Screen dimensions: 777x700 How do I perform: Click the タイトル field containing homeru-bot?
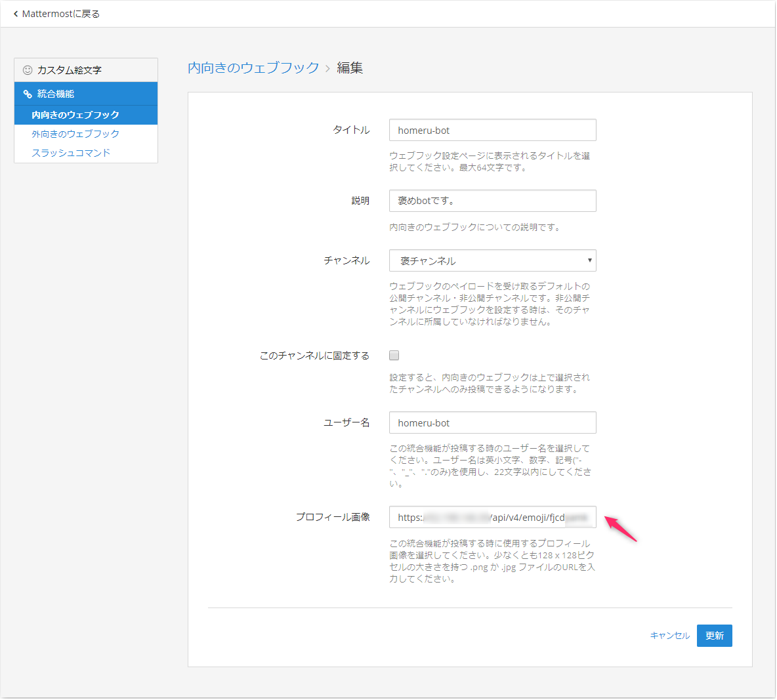(x=493, y=130)
